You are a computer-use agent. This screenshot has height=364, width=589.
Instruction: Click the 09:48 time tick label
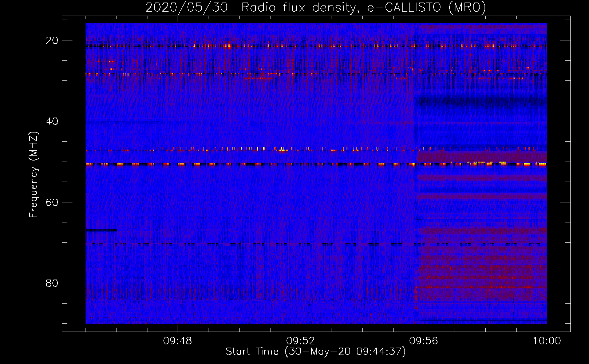(177, 341)
